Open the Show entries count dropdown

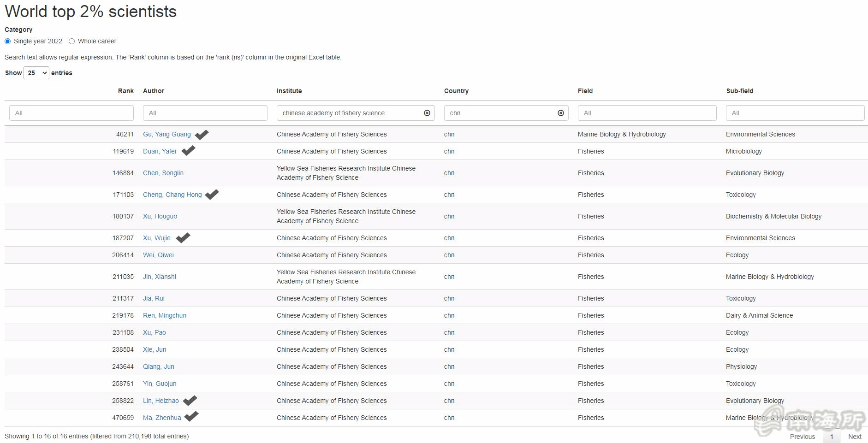pos(36,73)
